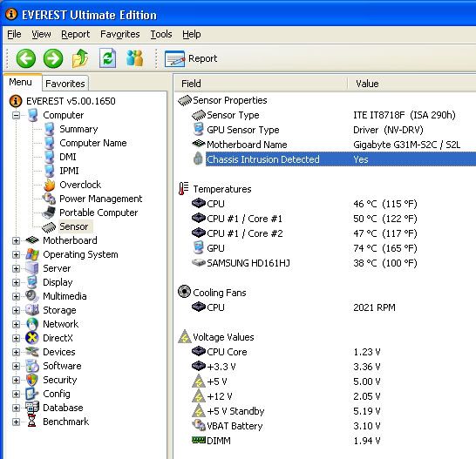Click the Voltage Values warning-bolt icon
Image resolution: width=476 pixels, height=459 pixels.
[x=184, y=337]
